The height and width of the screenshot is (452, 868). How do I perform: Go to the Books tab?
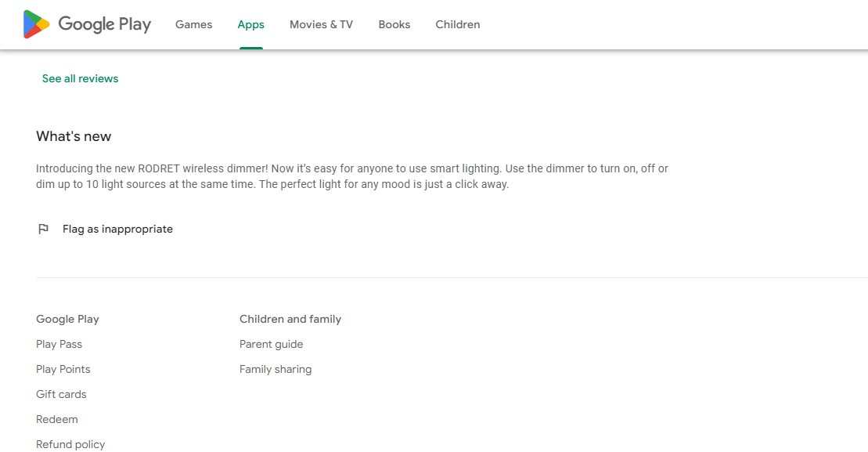point(394,24)
